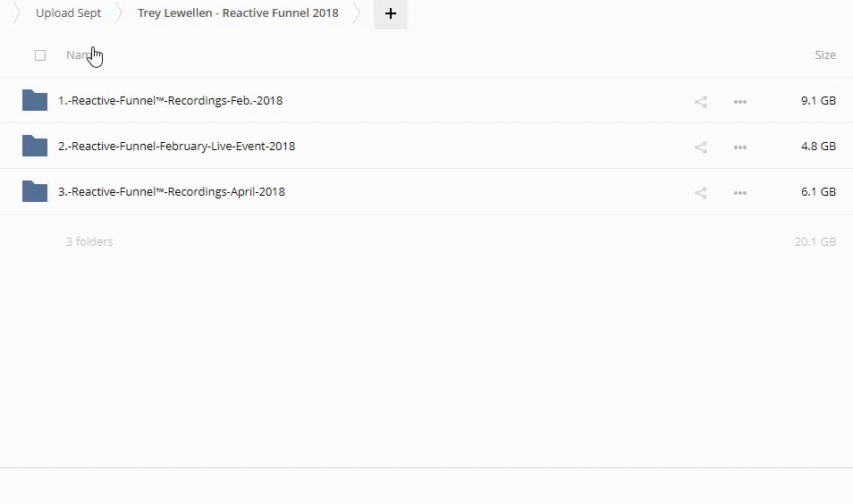This screenshot has width=853, height=504.
Task: Share the Recordings-Feb.-2018 folder
Action: [x=701, y=102]
